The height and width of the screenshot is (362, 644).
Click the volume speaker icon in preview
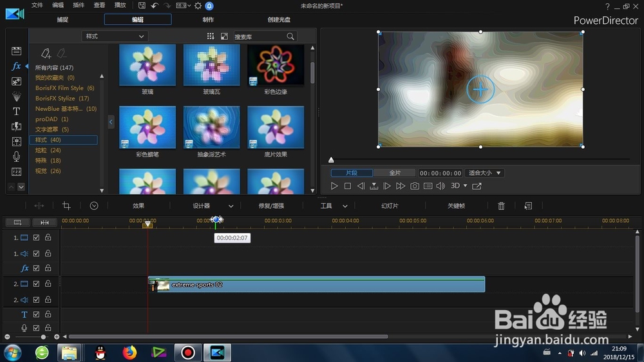440,186
